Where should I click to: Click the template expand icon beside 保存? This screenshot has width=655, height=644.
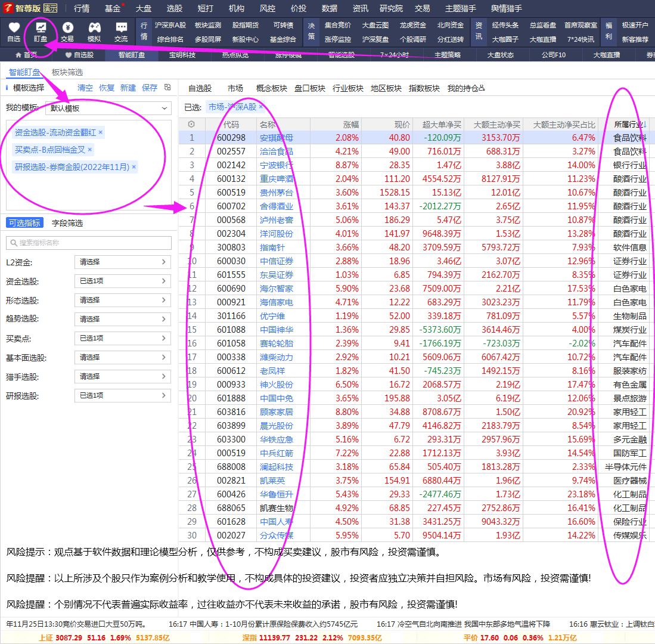pyautogui.click(x=167, y=87)
